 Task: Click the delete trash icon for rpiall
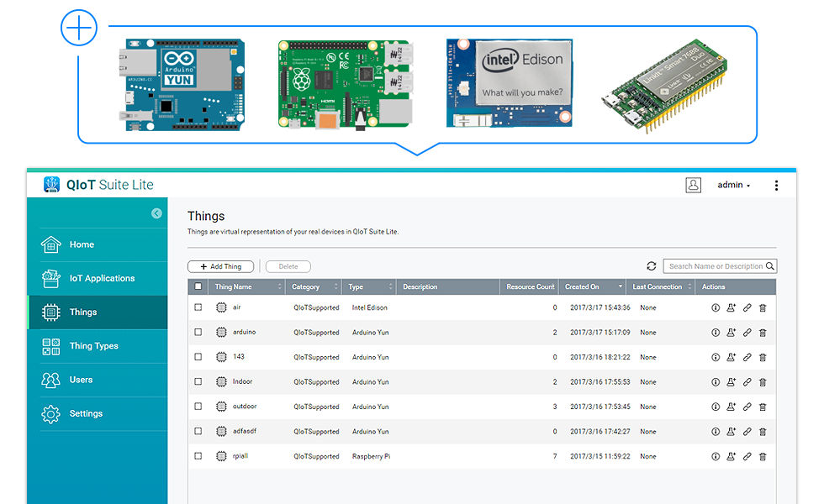pyautogui.click(x=763, y=457)
